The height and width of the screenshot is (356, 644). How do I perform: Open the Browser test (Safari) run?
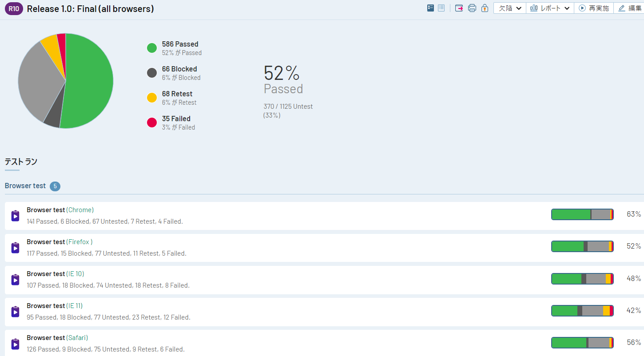tap(57, 338)
